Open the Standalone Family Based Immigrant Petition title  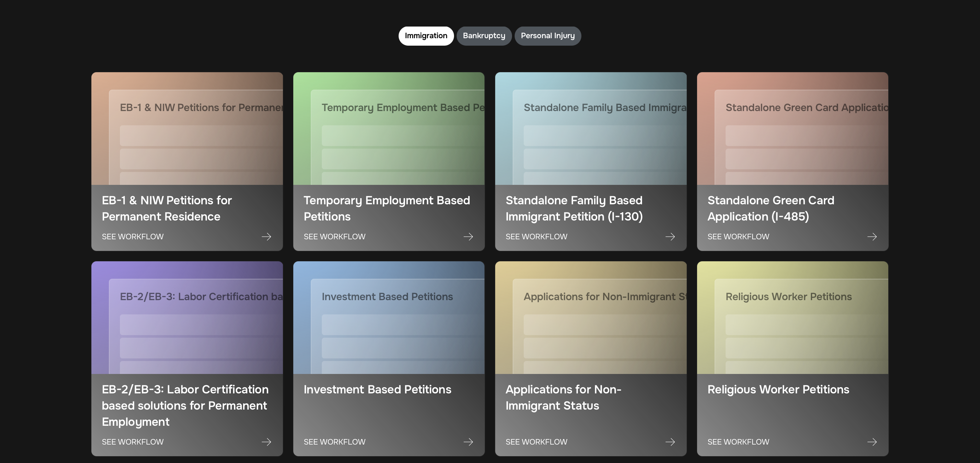[574, 208]
